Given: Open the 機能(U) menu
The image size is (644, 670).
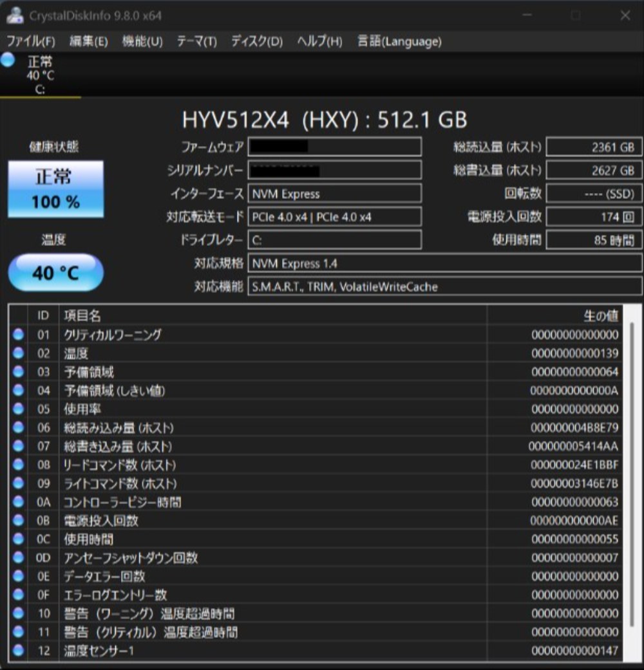Looking at the screenshot, I should pos(142,41).
